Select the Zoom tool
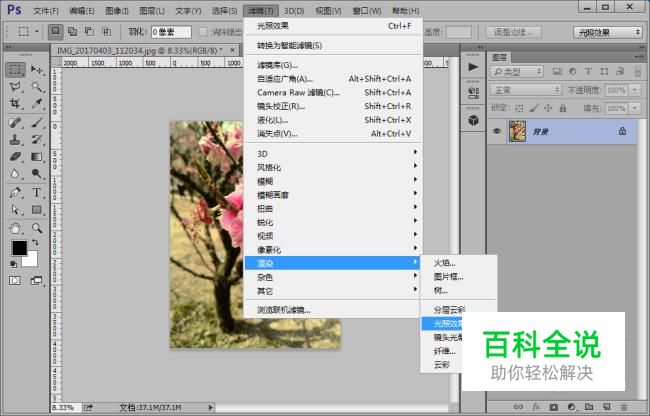The height and width of the screenshot is (416, 650). point(37,228)
